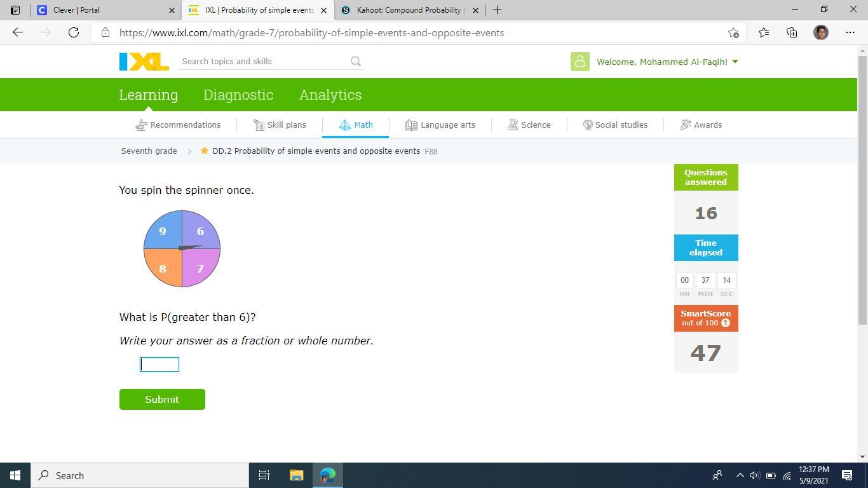Open Task View on the taskbar
This screenshot has width=868, height=488.
pyautogui.click(x=264, y=475)
